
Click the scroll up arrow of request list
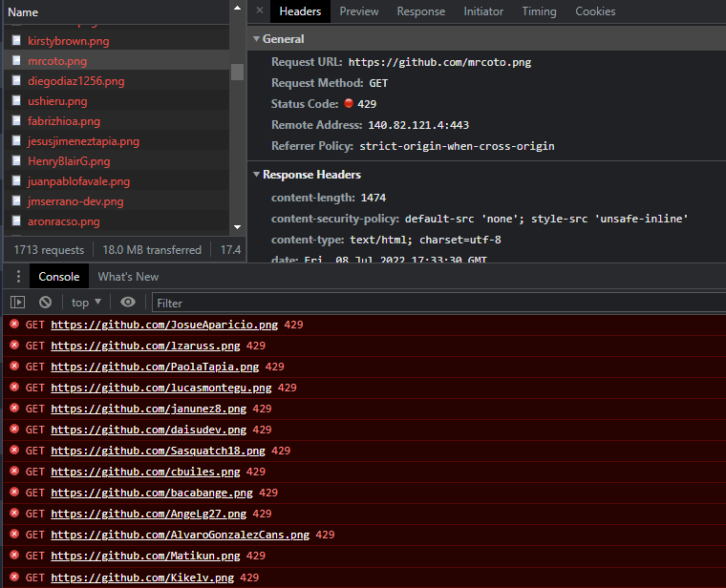click(237, 8)
